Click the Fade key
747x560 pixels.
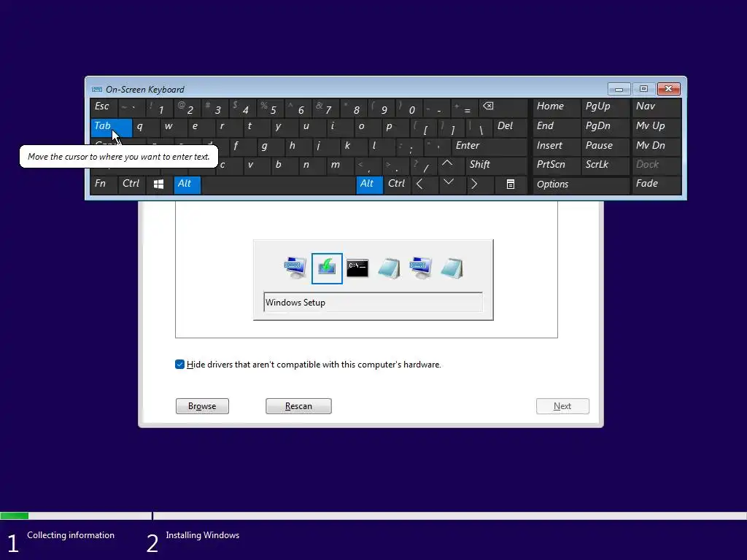657,184
